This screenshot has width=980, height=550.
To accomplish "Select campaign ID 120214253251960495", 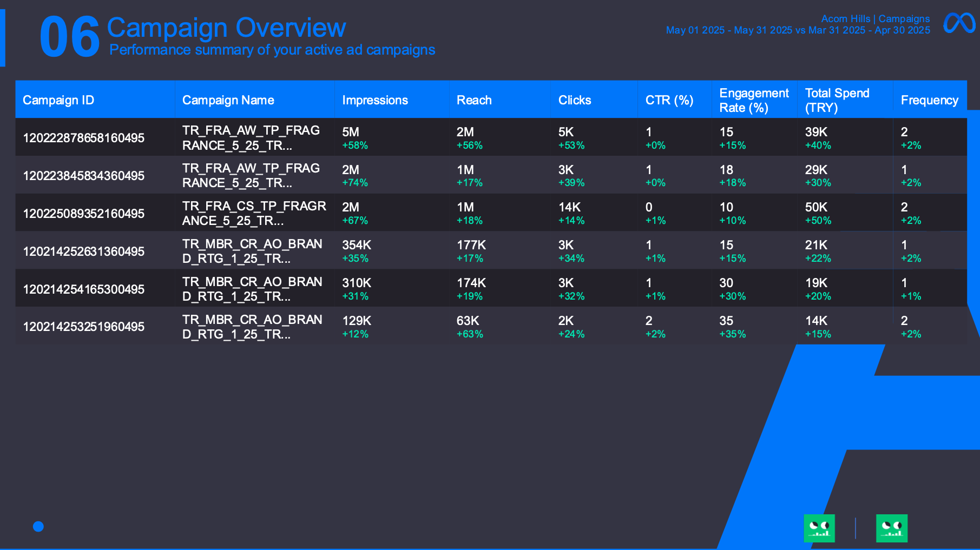I will tap(84, 327).
